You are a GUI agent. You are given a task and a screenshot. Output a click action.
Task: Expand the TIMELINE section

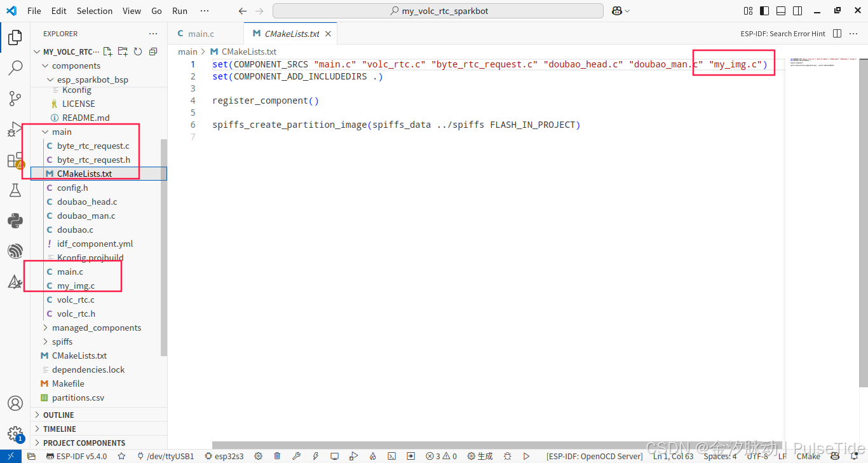click(x=99, y=429)
